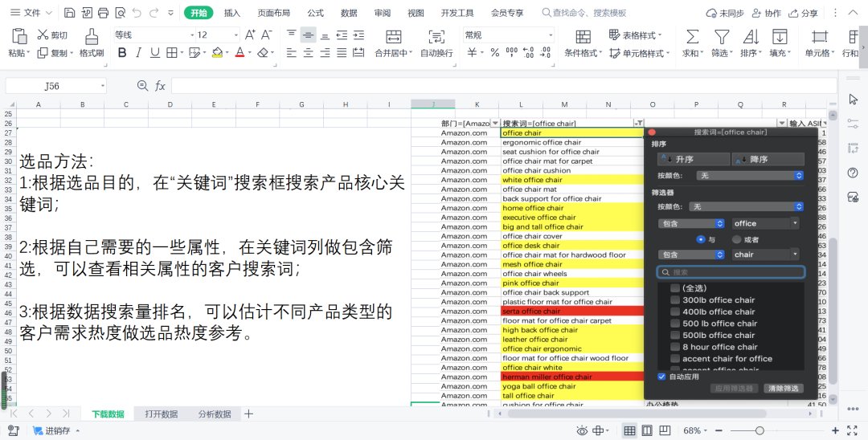
Task: Click the 降序 descending sort button
Action: click(x=768, y=159)
